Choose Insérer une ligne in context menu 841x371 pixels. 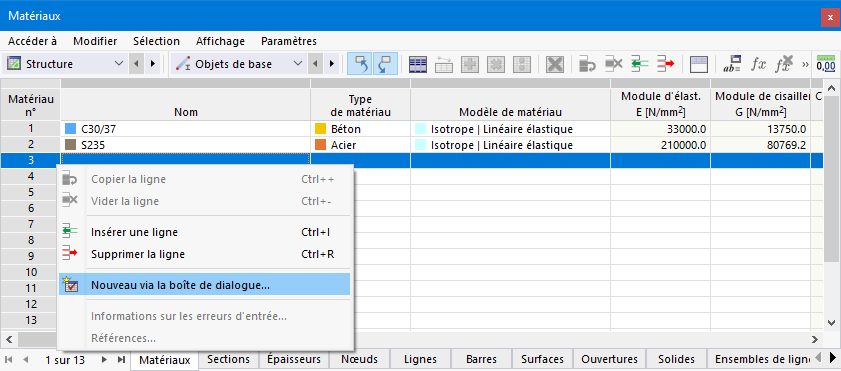(x=204, y=232)
